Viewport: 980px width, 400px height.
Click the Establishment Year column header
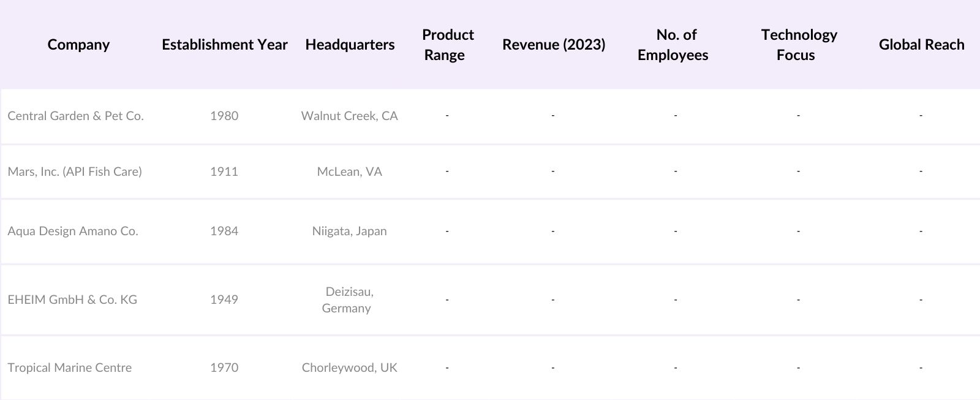coord(224,45)
